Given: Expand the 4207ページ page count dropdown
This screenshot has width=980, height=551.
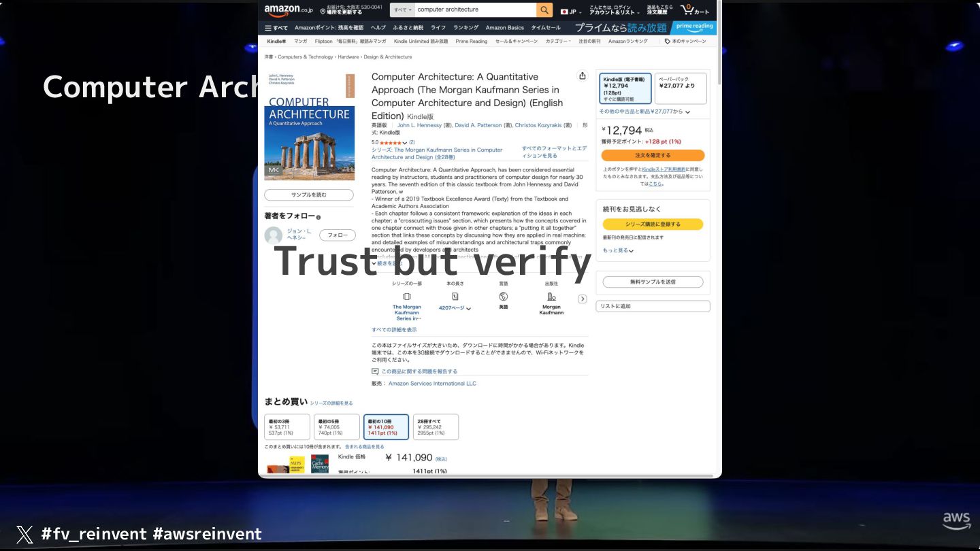Looking at the screenshot, I should (x=455, y=308).
